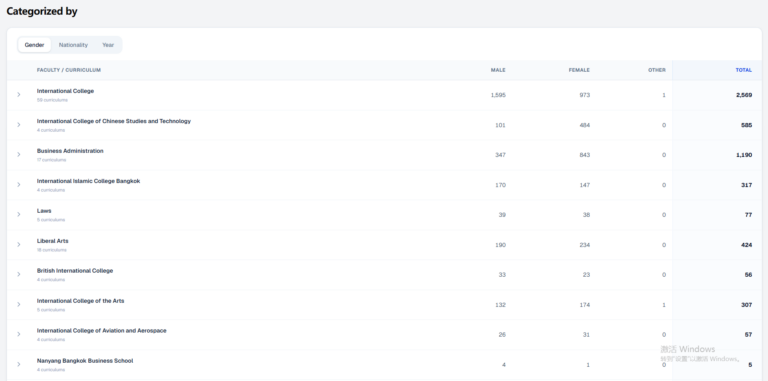Click total value 317
768x381 pixels.
point(746,185)
